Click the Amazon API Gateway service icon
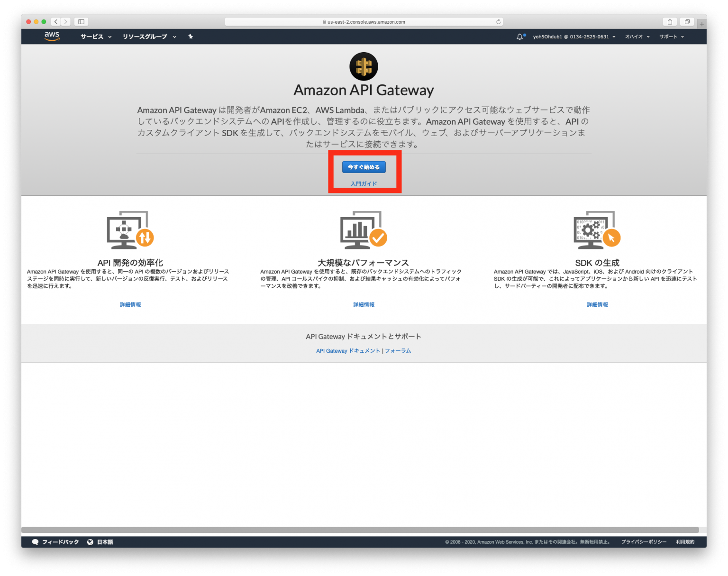 tap(364, 67)
